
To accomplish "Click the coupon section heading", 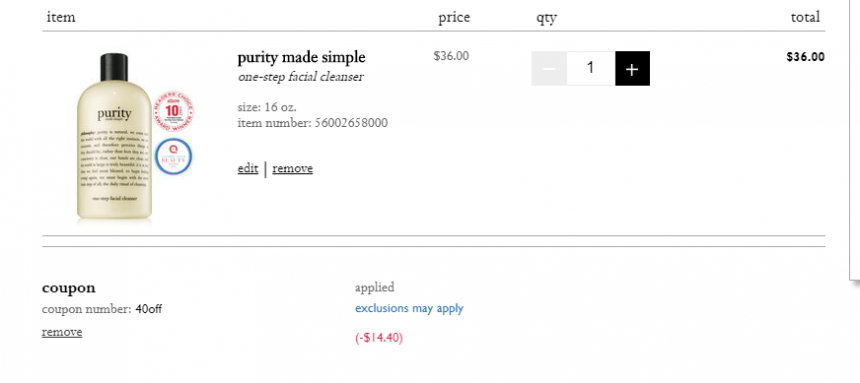I will [69, 288].
